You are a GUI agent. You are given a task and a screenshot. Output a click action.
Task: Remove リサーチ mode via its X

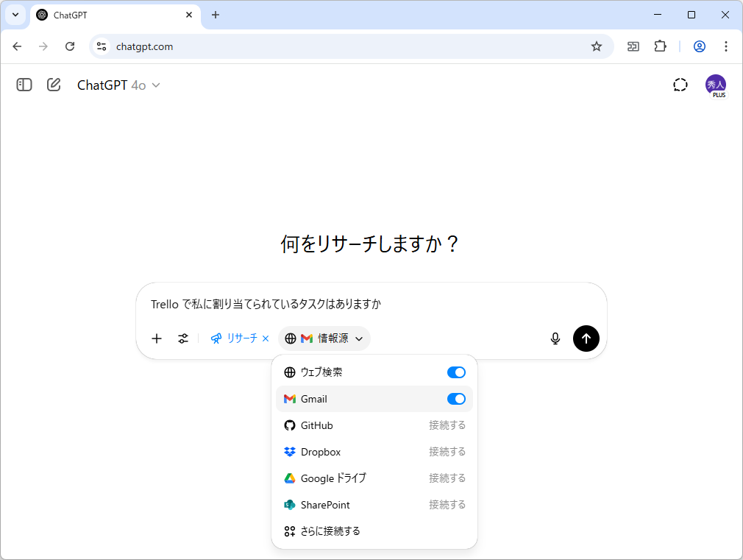coord(266,339)
